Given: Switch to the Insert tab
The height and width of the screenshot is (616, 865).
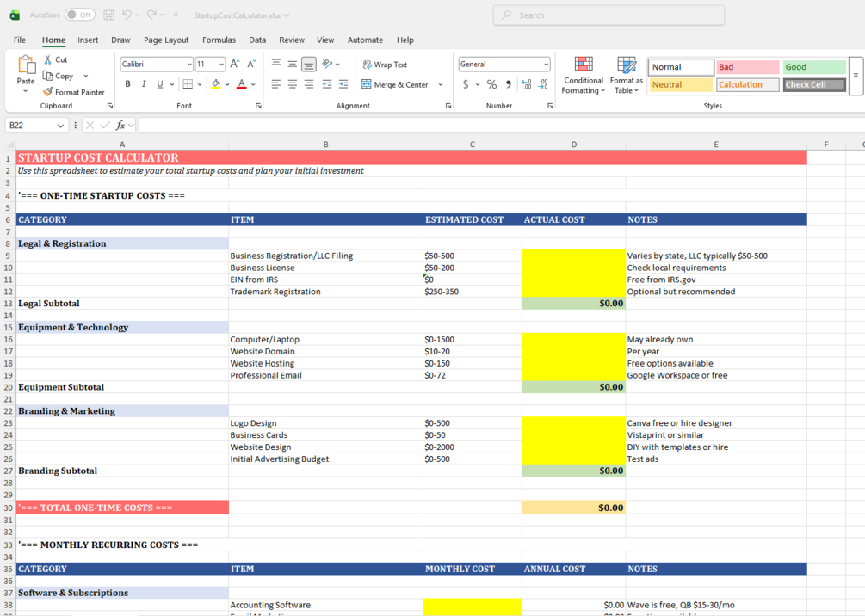Looking at the screenshot, I should point(88,40).
